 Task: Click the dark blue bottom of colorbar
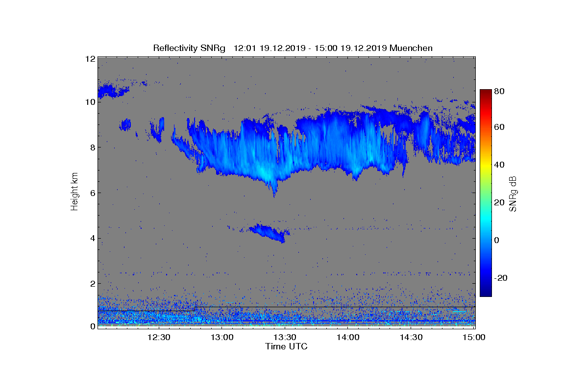486,293
